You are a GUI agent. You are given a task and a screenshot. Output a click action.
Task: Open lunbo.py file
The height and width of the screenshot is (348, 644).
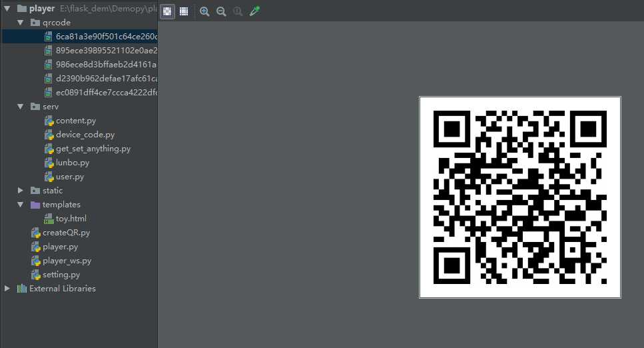click(73, 163)
